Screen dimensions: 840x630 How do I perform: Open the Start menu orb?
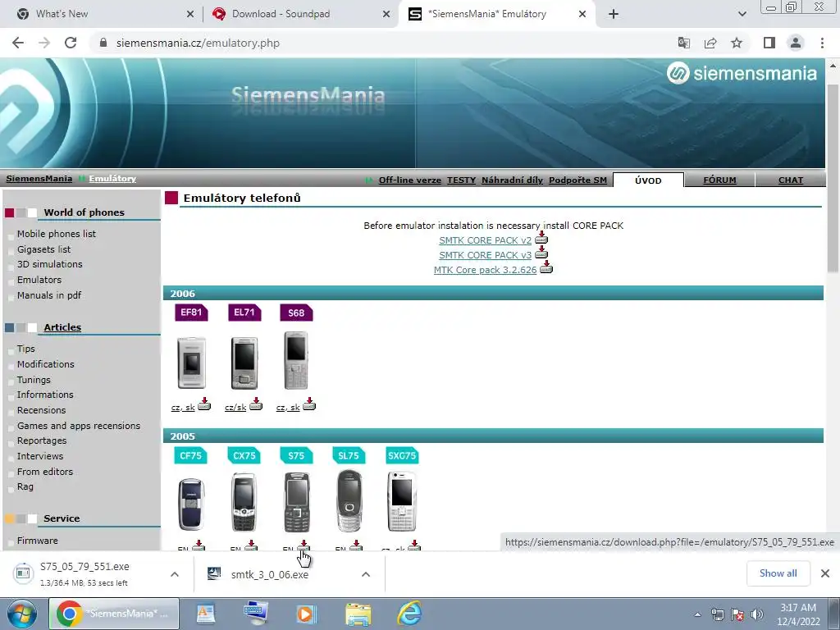click(22, 614)
